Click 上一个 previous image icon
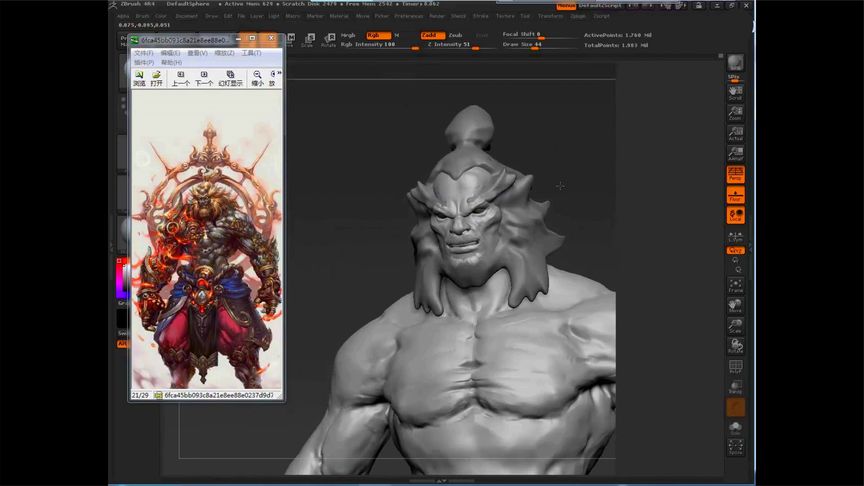Image resolution: width=864 pixels, height=486 pixels. click(180, 78)
